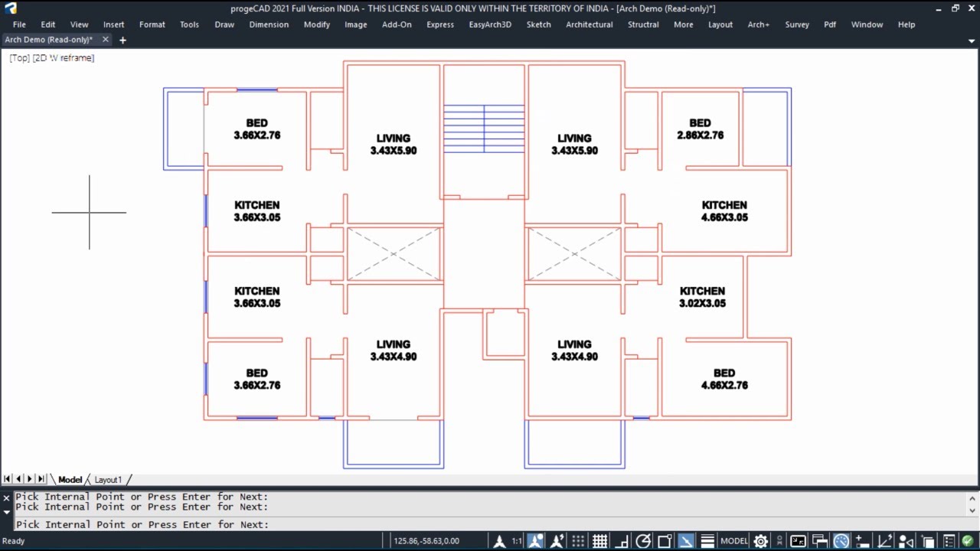980x551 pixels.
Task: Click annotation scale icon left of 1:1
Action: (500, 541)
